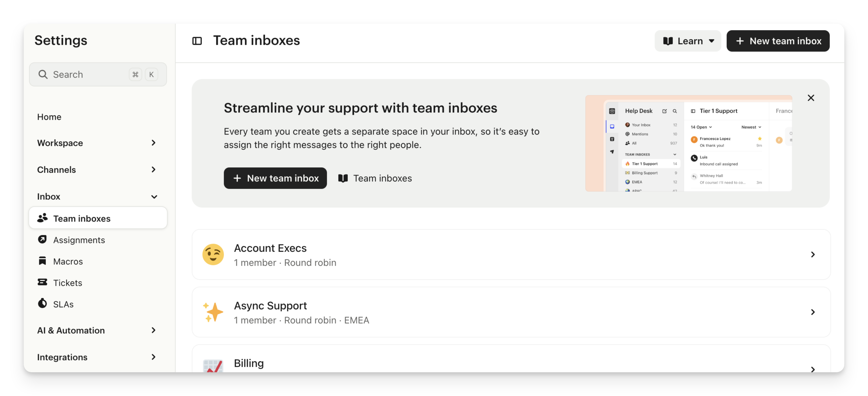This screenshot has width=868, height=396.
Task: Click the SLAs timer icon
Action: pos(42,303)
